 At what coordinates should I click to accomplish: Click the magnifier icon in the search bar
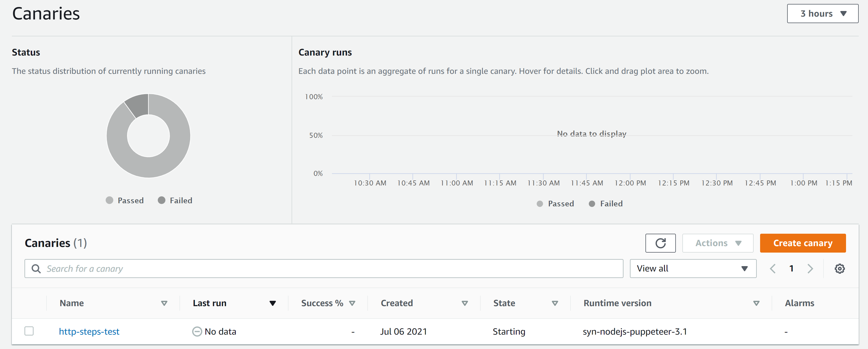(36, 268)
